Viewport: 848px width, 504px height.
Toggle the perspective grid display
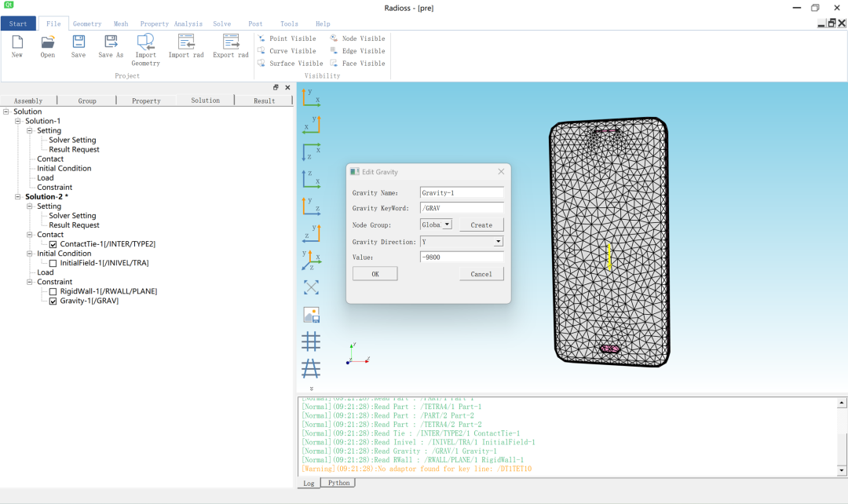pyautogui.click(x=311, y=369)
